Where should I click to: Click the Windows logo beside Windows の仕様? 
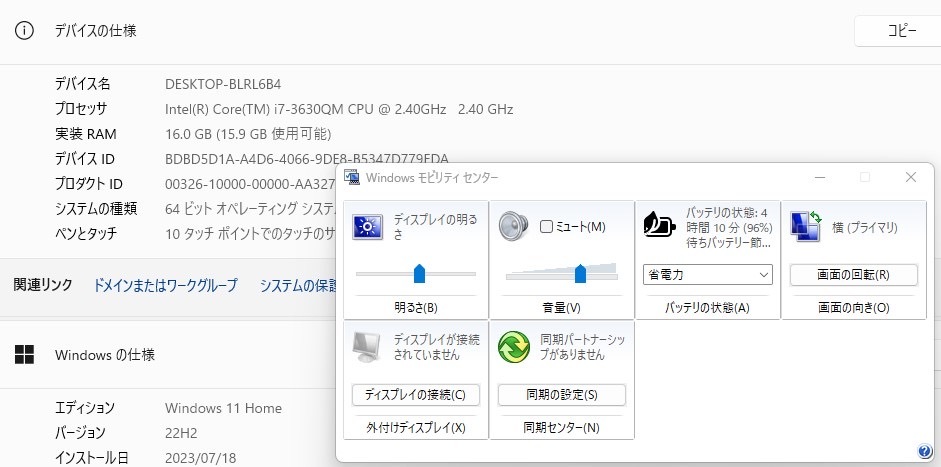pyautogui.click(x=24, y=354)
